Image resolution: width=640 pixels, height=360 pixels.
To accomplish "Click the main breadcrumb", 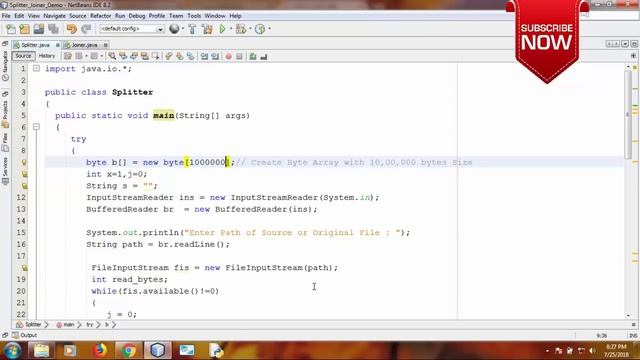I will 65,325.
